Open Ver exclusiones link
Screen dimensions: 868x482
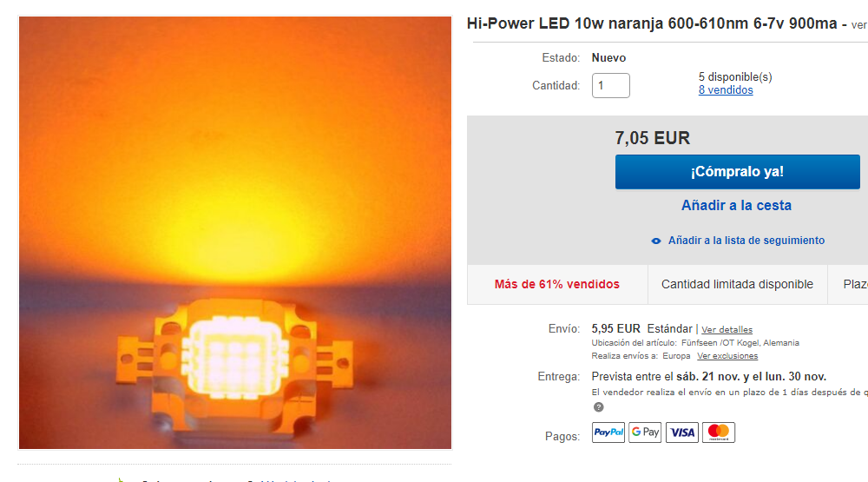click(x=727, y=356)
